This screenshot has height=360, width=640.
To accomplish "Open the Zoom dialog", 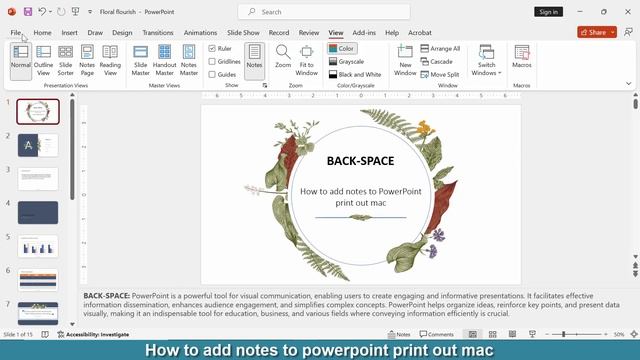I will tap(283, 57).
